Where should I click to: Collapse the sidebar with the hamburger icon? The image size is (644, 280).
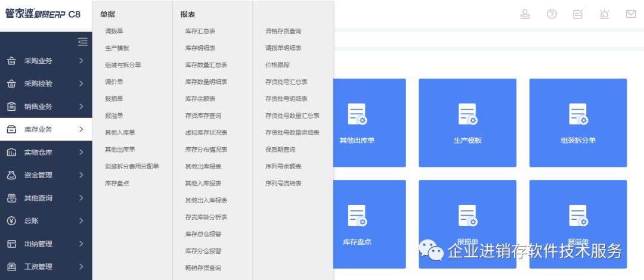coord(83,42)
